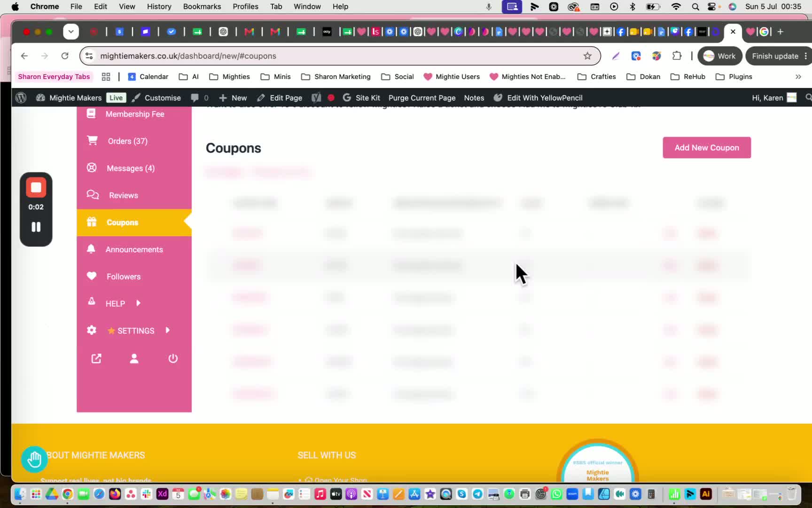Open the external link icon in sidebar
The image size is (812, 508).
[96, 358]
